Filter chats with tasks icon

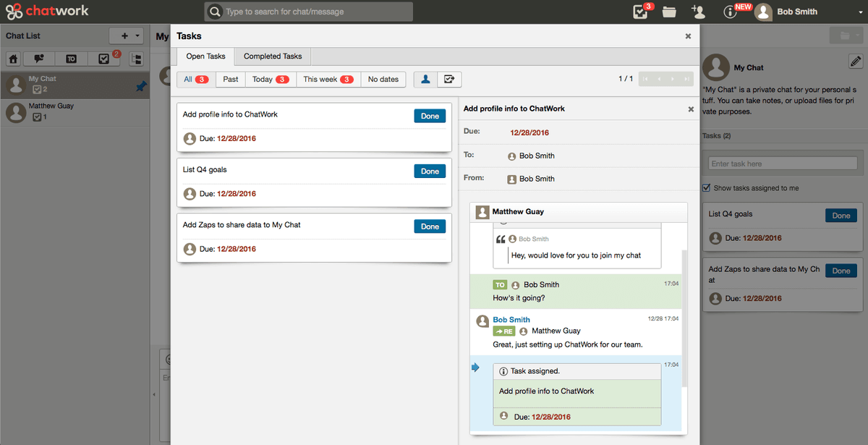[104, 59]
